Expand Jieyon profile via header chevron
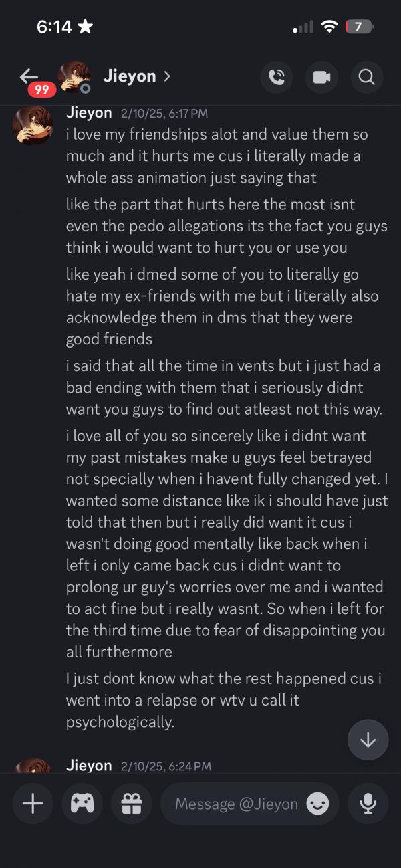401x868 pixels. [x=166, y=76]
